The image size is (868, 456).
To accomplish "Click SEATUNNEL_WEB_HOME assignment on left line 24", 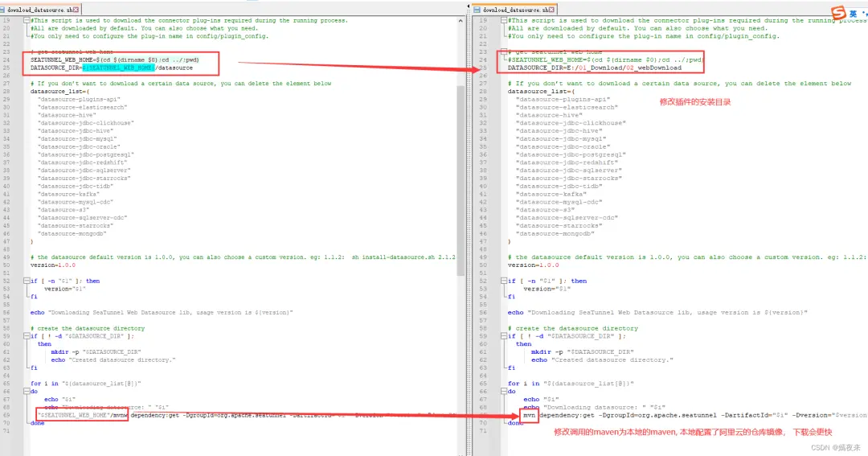I will point(115,60).
